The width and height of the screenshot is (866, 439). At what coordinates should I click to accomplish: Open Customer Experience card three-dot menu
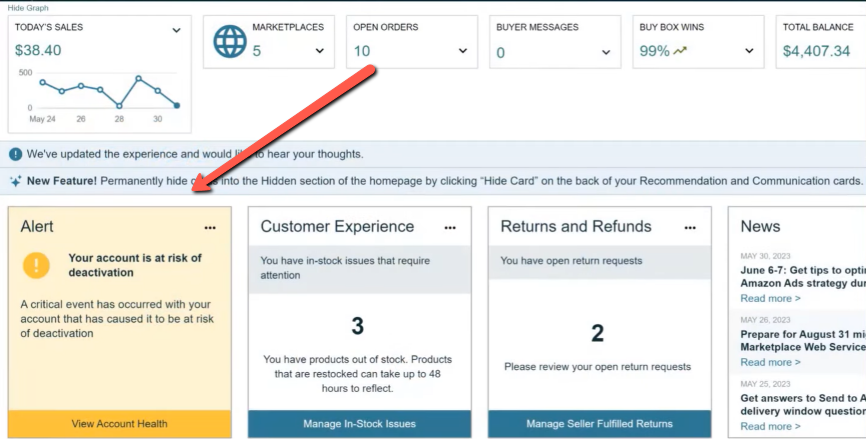(x=450, y=227)
